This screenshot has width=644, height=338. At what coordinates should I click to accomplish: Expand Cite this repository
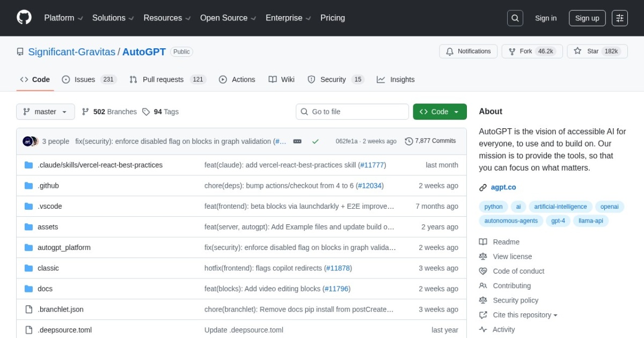pos(518,315)
